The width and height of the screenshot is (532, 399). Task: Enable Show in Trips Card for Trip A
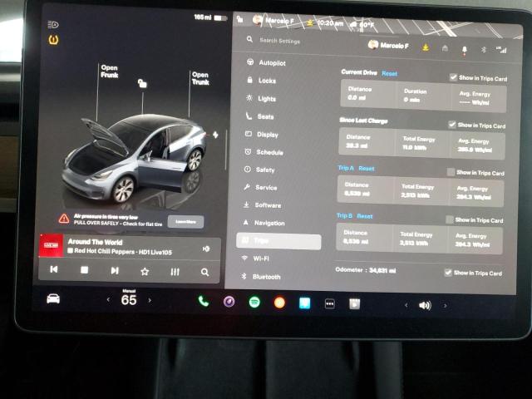[450, 172]
